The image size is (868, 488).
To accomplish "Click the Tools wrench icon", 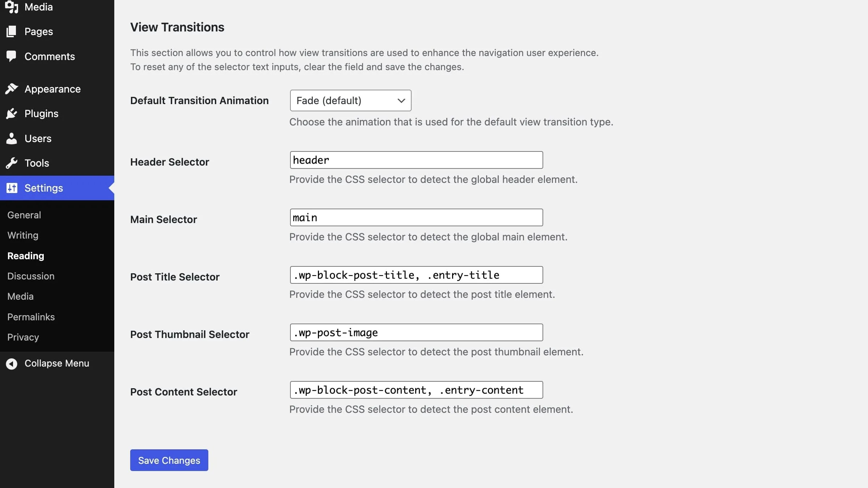I will point(12,163).
